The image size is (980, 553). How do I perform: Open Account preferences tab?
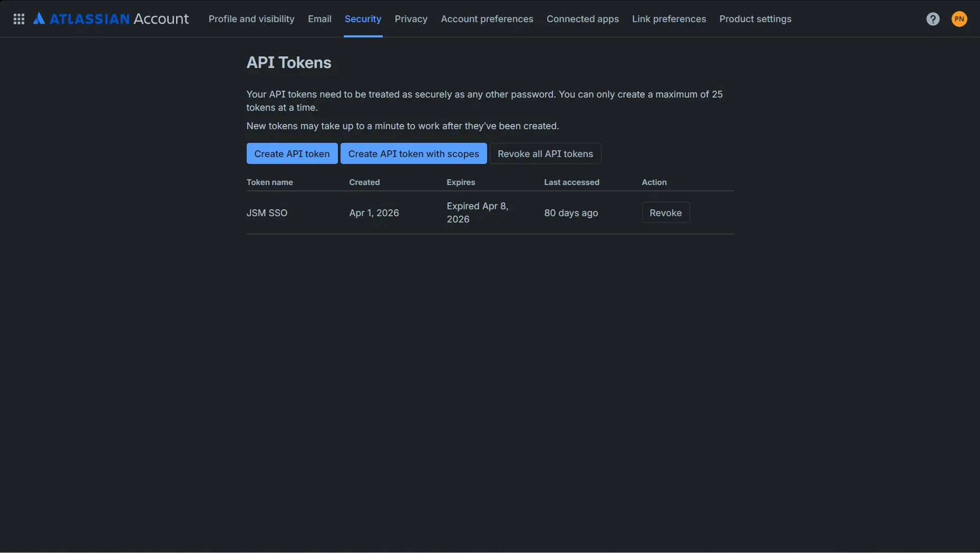pos(487,19)
